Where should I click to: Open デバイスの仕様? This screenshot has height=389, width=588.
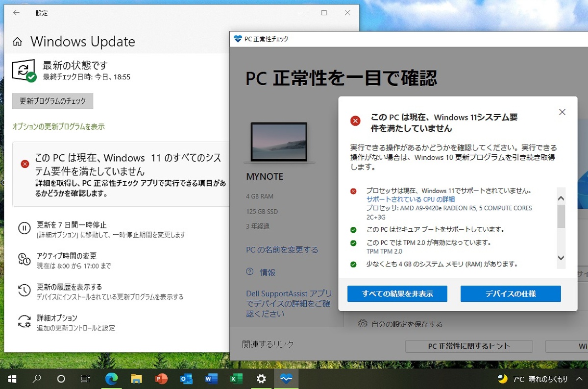[x=511, y=293]
